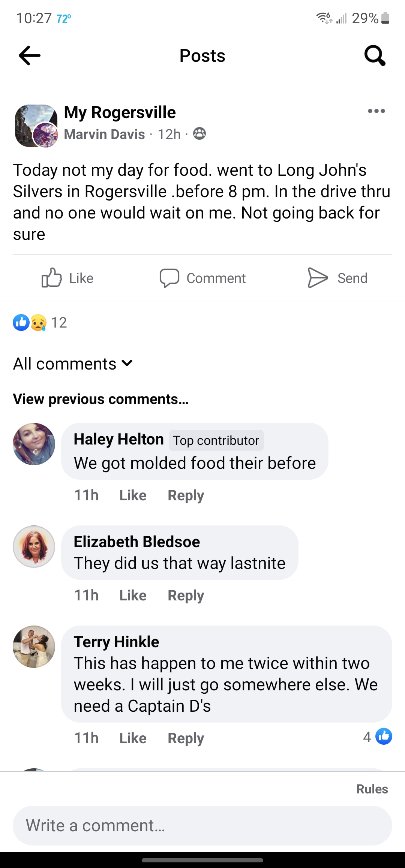This screenshot has height=868, width=405.
Task: Open the My Rogersville group page
Action: coord(120,112)
